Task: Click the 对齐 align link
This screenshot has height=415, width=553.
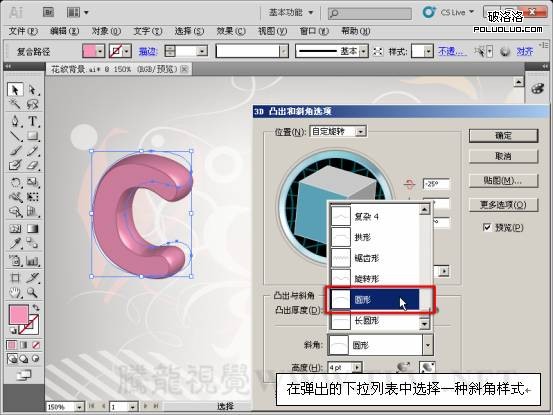Action: pyautogui.click(x=524, y=52)
